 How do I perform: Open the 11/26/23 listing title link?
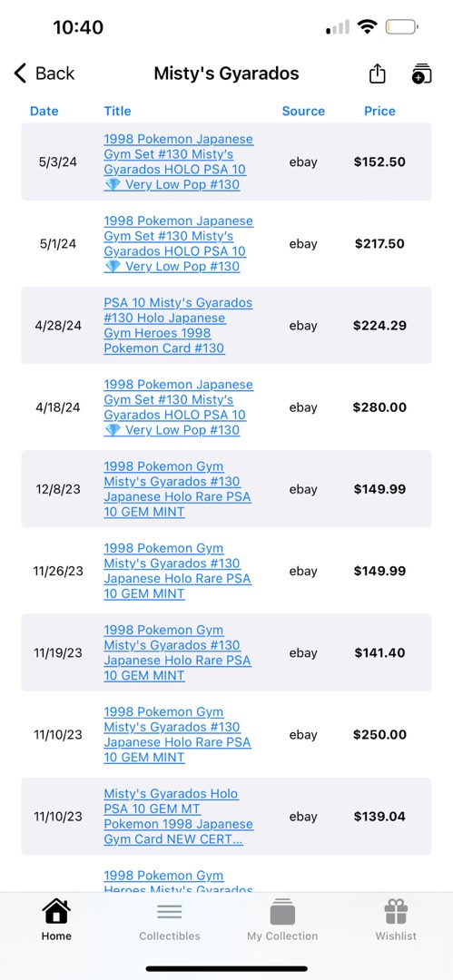(x=177, y=572)
